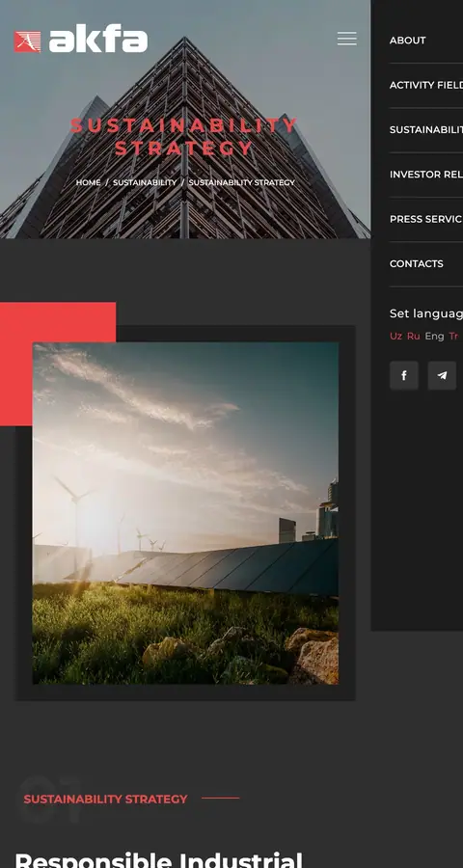Click the Sustainability Strategy hero title
463x868 pixels.
[x=184, y=137]
